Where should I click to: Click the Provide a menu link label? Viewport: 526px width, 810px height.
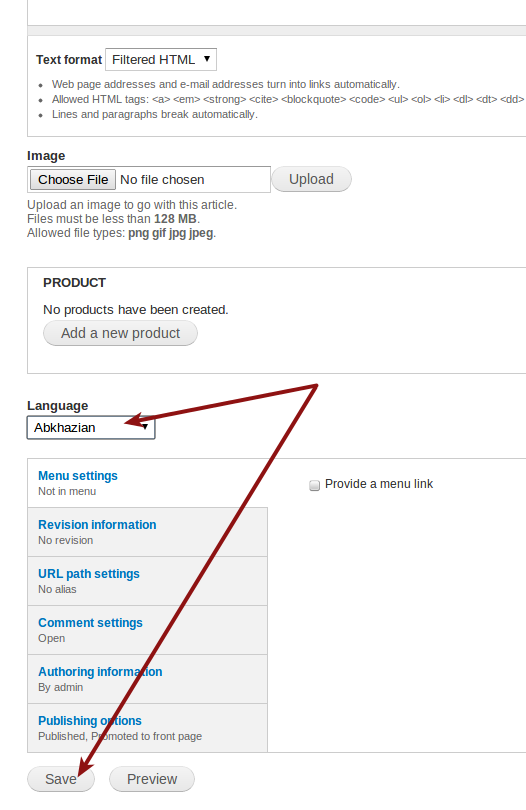coord(379,484)
